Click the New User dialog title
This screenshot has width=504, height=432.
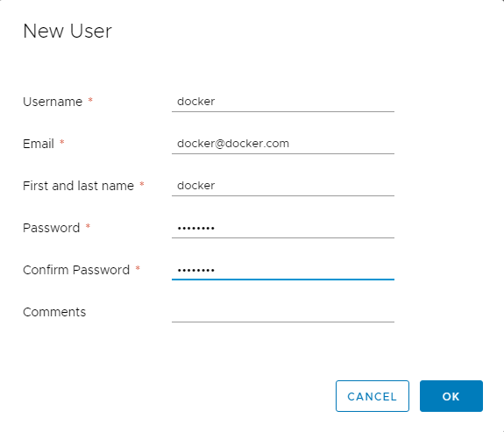(x=67, y=32)
